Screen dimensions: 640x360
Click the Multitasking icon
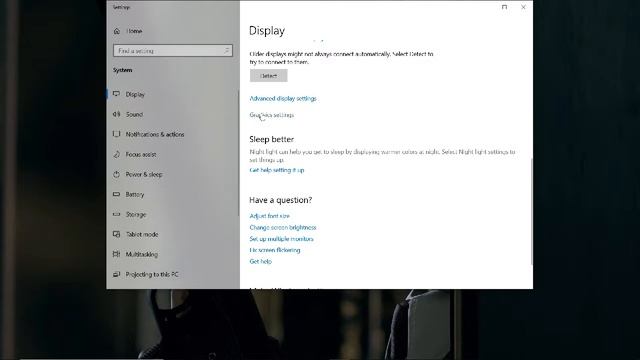pos(116,254)
